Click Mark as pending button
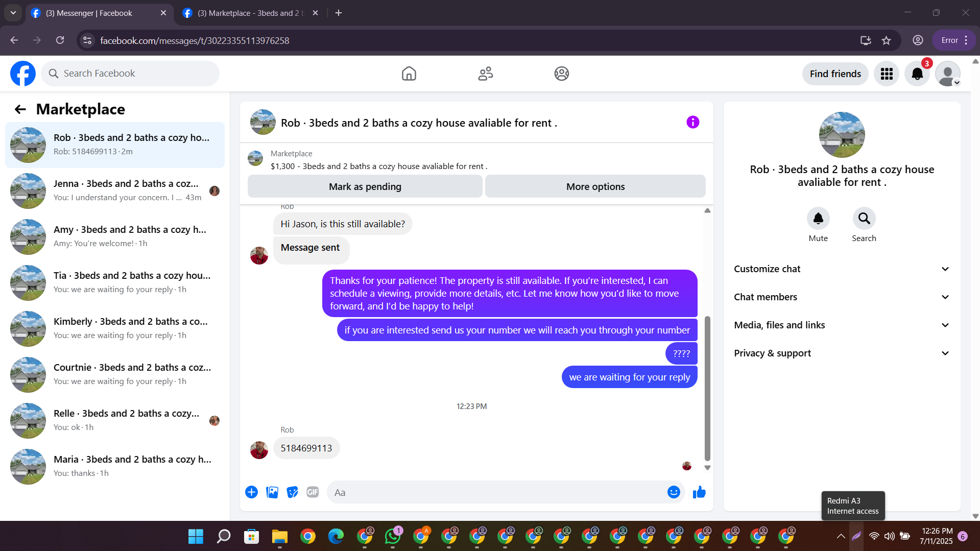 pos(365,186)
